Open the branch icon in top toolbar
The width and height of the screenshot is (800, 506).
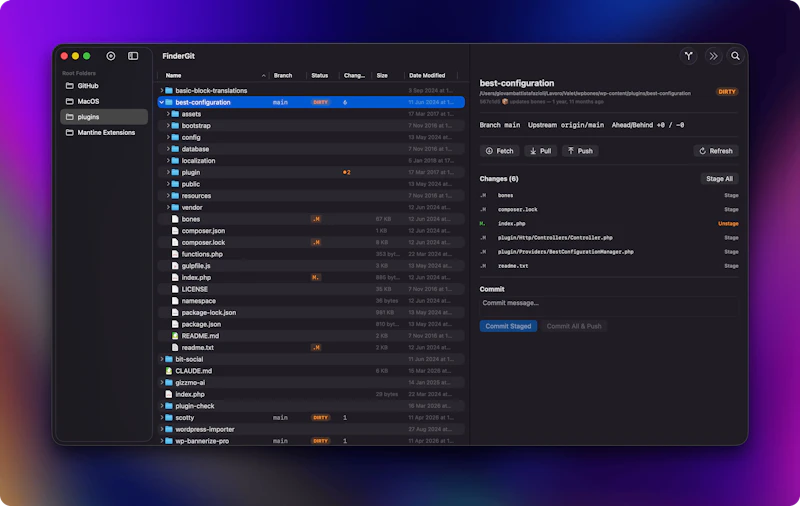(x=689, y=56)
